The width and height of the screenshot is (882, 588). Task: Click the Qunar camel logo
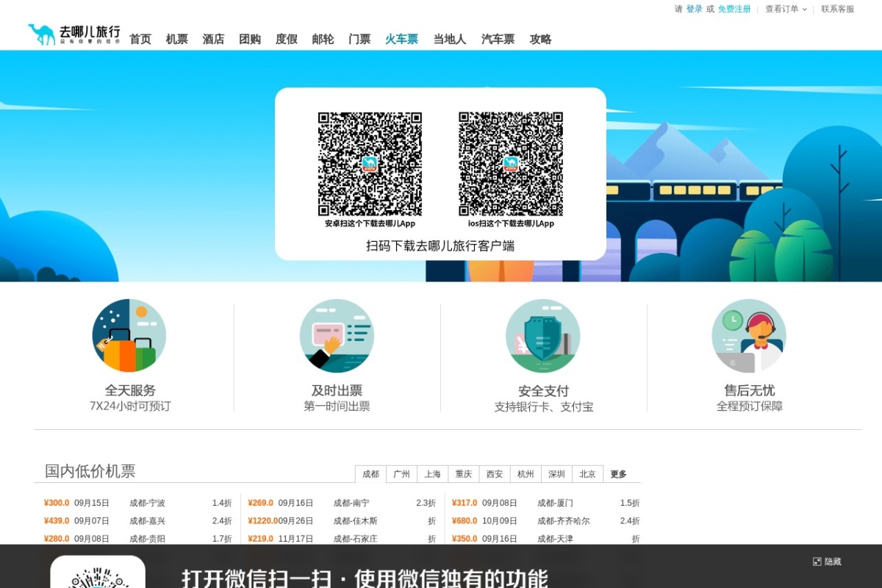click(73, 35)
